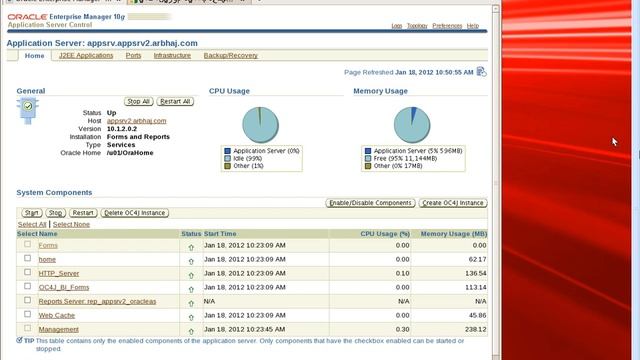This screenshot has height=360, width=640.
Task: Click the Idle (99%) legend swatch
Action: tap(227, 158)
